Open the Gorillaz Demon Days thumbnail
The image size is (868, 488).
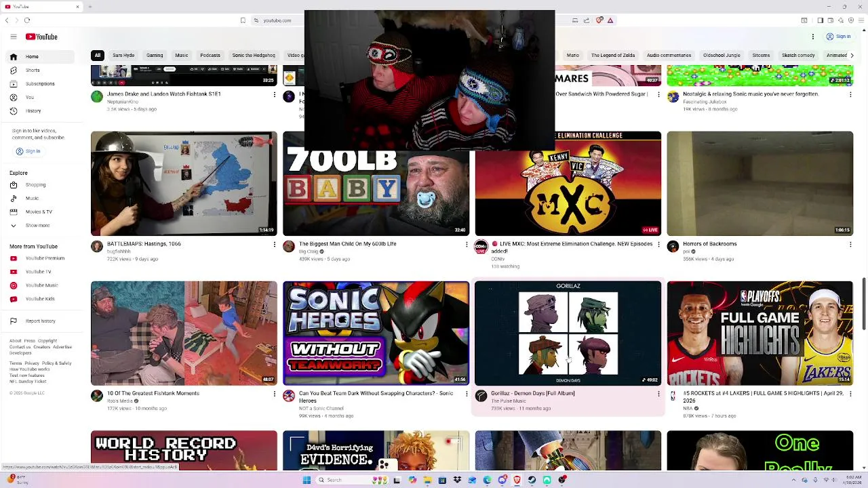tap(568, 333)
